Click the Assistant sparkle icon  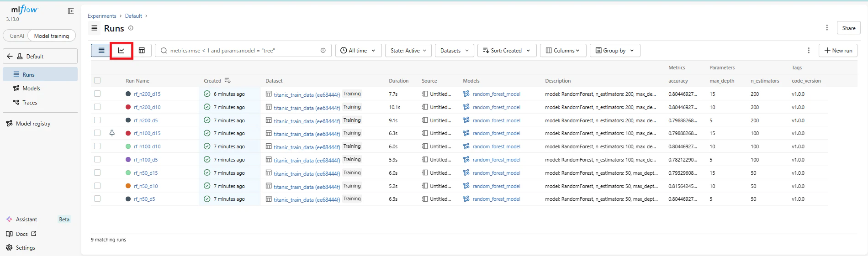pos(9,219)
